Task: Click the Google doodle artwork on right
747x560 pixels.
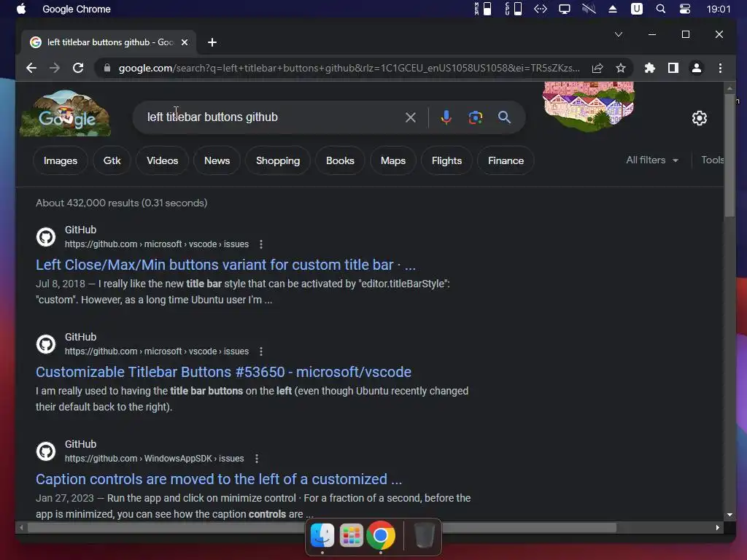Action: pyautogui.click(x=589, y=106)
